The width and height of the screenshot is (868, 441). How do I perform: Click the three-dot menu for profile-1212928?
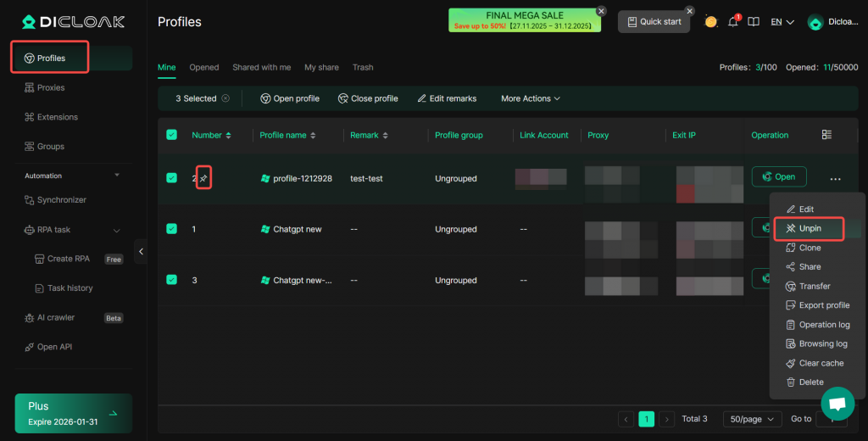tap(836, 179)
